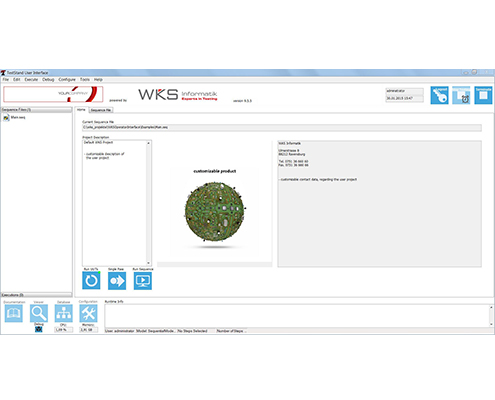Switch to the Home tab
495x400 pixels.
click(x=81, y=110)
